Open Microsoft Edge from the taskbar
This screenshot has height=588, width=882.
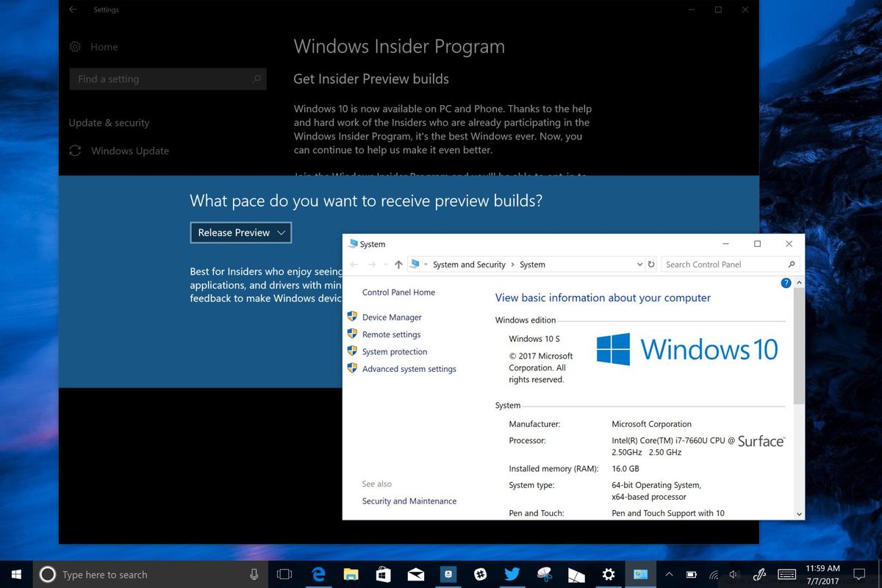coord(318,574)
